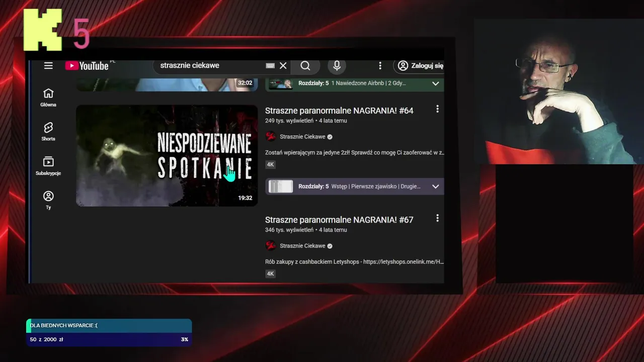Click description 'Zostań wpierającym za jedyne 2zł'
644x362 pixels.
(355, 152)
